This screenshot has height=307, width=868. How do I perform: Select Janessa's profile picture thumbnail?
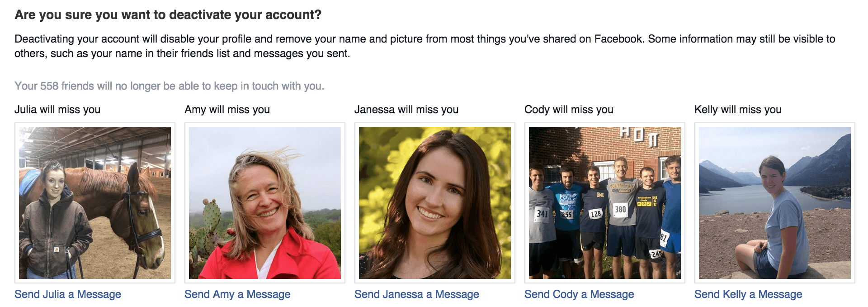435,203
